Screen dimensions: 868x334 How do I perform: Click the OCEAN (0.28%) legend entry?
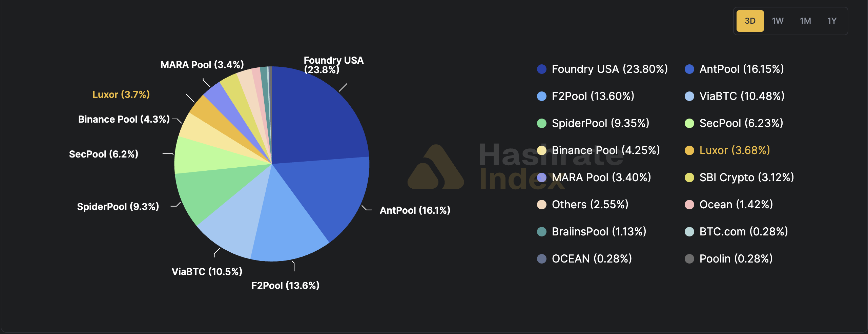click(591, 259)
